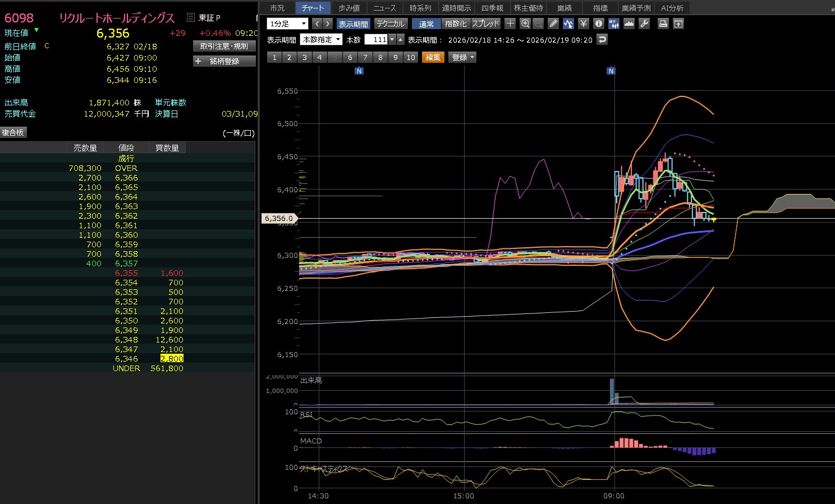Toggle the 指数化 indexed chart mode
This screenshot has height=504, width=835.
click(x=455, y=24)
